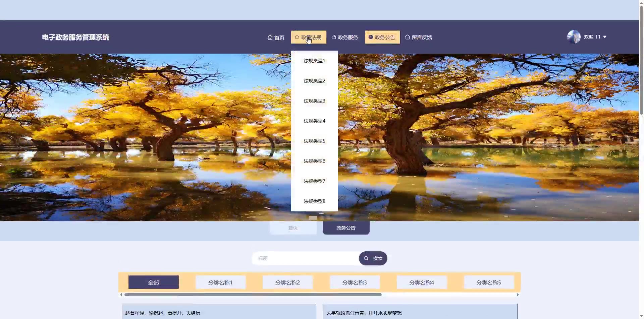Screen dimensions: 644x319
Task: Select 法规类型7 from the dropdown
Action: (x=315, y=181)
